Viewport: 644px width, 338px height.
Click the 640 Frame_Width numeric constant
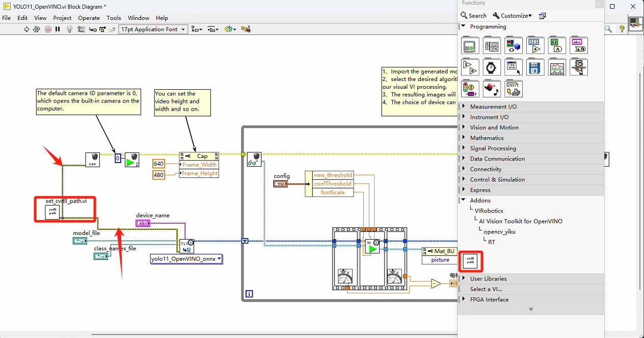[x=158, y=164]
